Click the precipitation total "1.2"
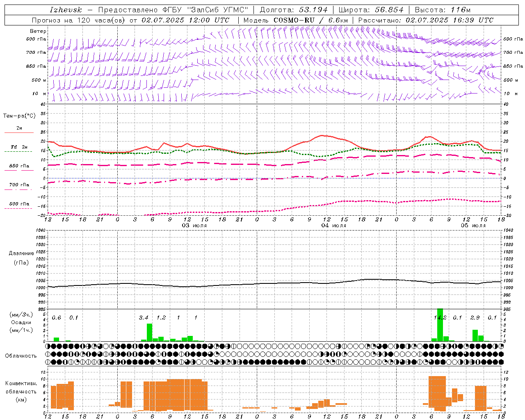This screenshot has height=420, width=525. coord(161,318)
